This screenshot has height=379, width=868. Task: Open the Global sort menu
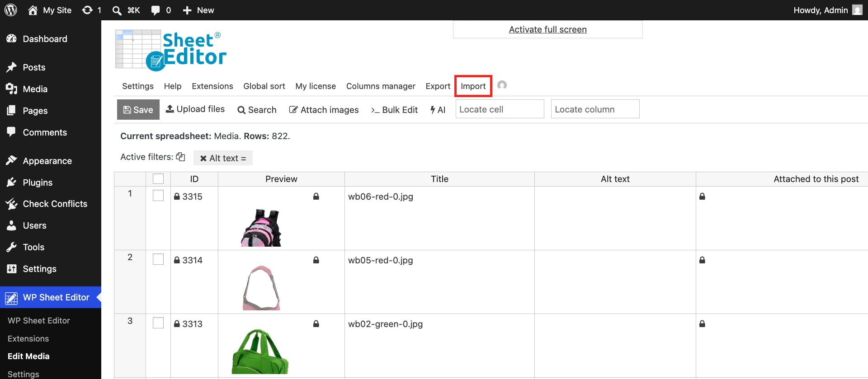point(264,86)
